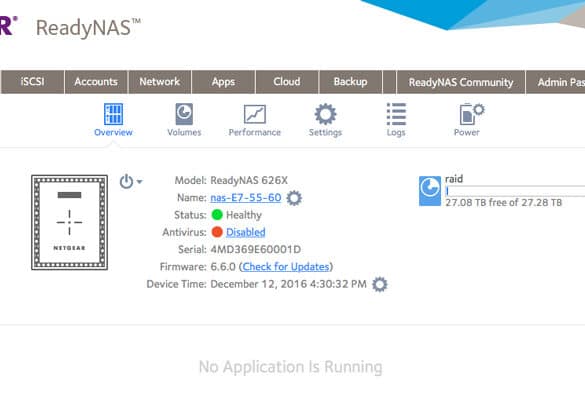Viewport: 585px width, 412px height.
Task: Click the NETGEAR device chassis image
Action: pyautogui.click(x=69, y=222)
